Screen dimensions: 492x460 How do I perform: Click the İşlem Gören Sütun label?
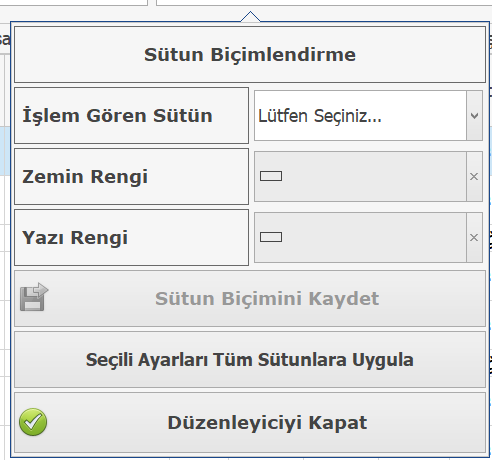[x=117, y=116]
